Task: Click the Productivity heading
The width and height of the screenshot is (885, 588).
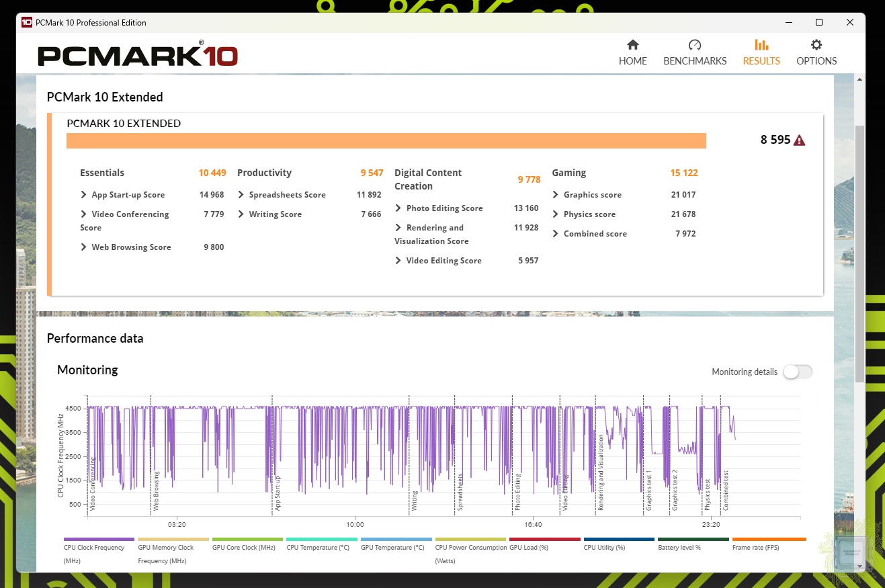Action: pyautogui.click(x=264, y=173)
